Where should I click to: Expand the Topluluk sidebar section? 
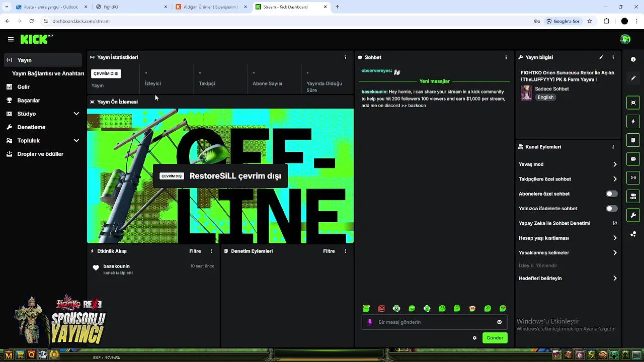tap(76, 140)
